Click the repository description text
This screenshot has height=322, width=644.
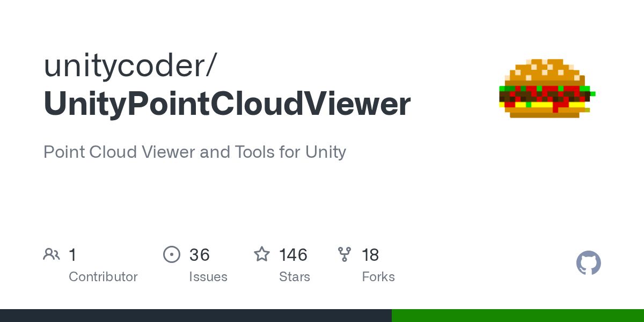click(195, 152)
